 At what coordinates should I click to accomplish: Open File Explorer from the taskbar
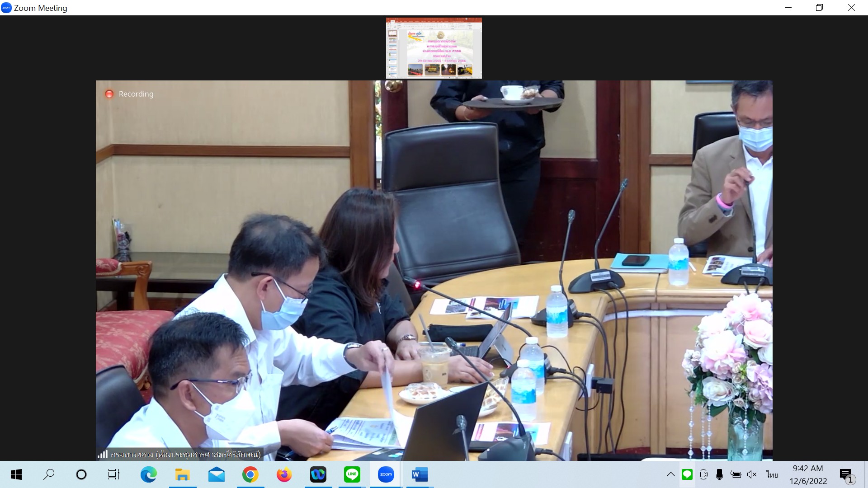(x=182, y=474)
